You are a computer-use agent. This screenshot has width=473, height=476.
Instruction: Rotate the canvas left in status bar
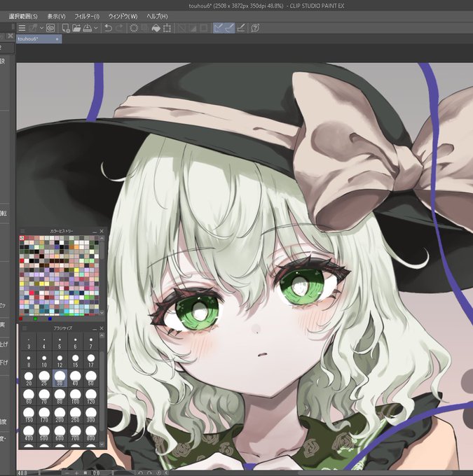coord(140,473)
